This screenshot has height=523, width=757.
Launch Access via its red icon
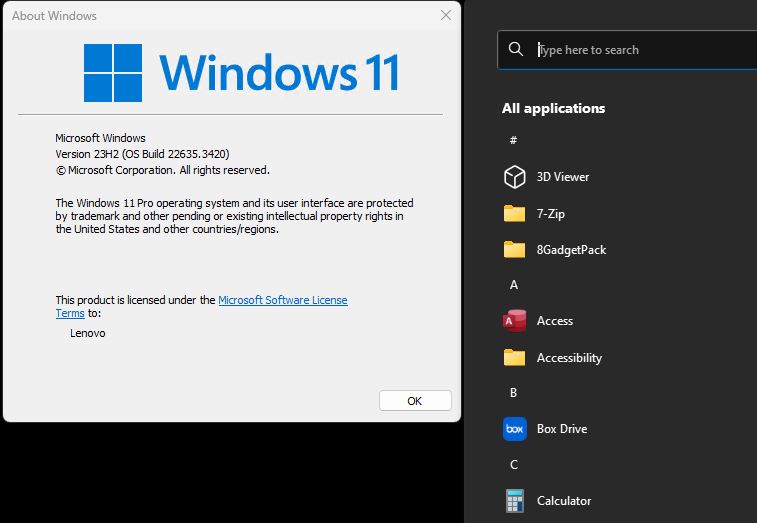click(514, 321)
